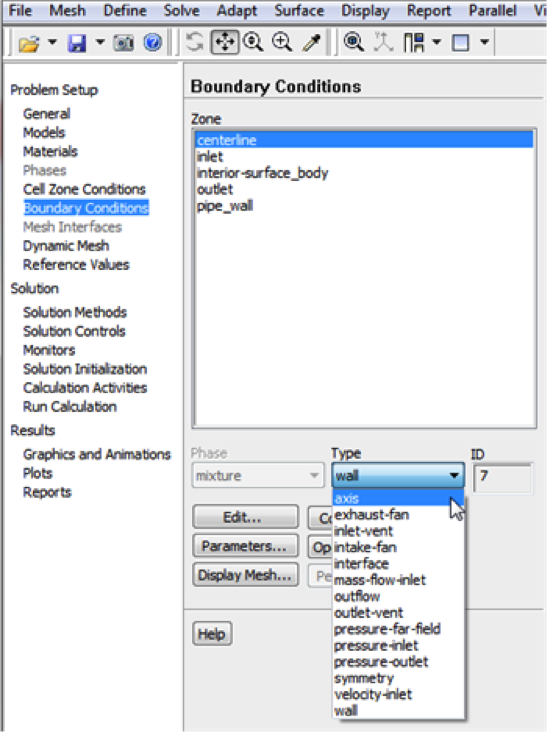547x732 pixels.
Task: Expand the window layout dropdown arrow
Action: [x=485, y=42]
